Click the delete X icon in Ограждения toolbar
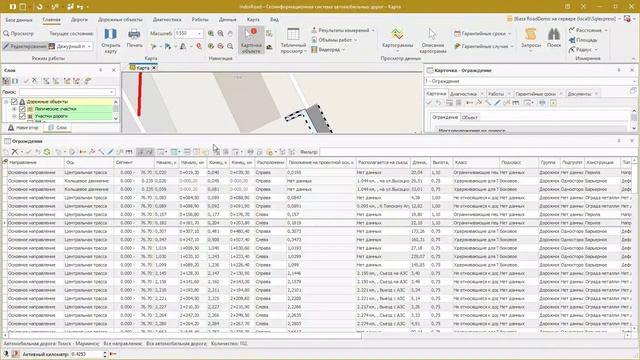 [x=15, y=152]
